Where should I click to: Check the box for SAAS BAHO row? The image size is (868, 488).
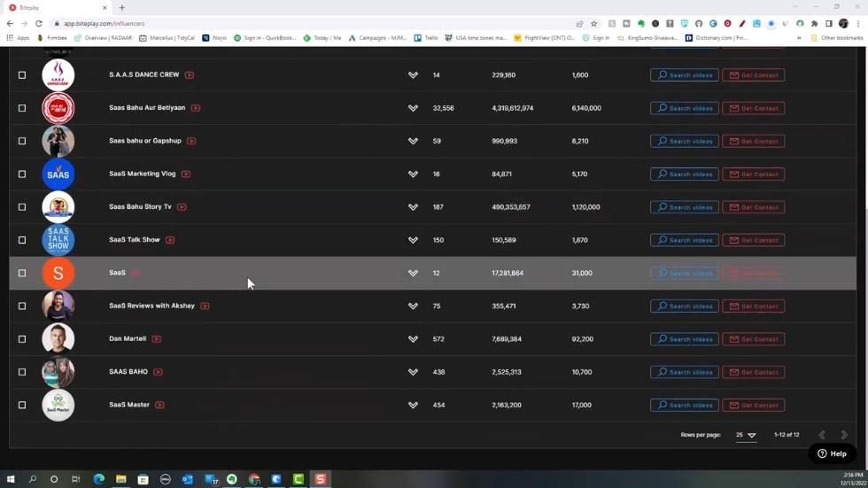pyautogui.click(x=22, y=372)
